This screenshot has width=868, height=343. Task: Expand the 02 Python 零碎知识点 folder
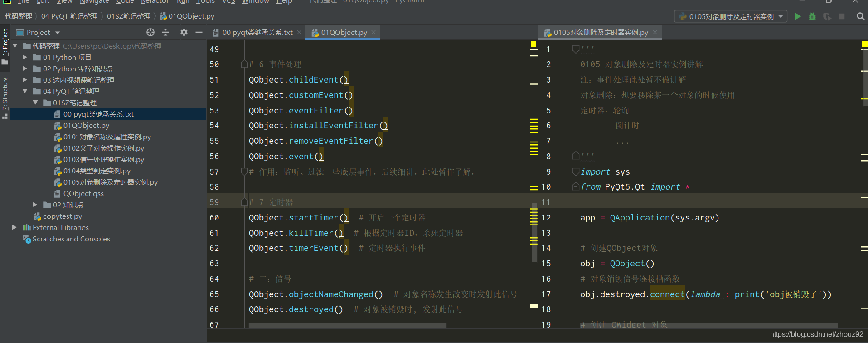pos(25,69)
